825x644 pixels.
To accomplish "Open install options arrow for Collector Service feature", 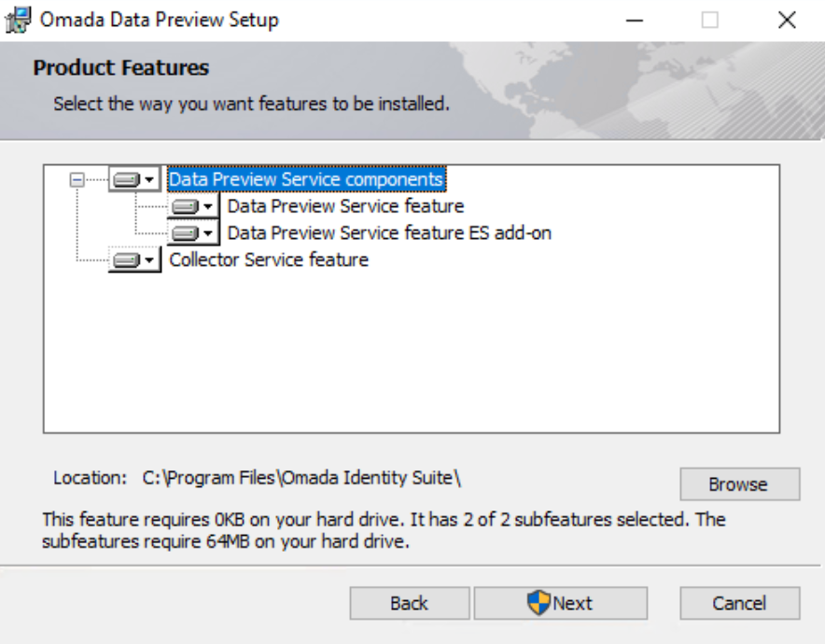I will 149,259.
